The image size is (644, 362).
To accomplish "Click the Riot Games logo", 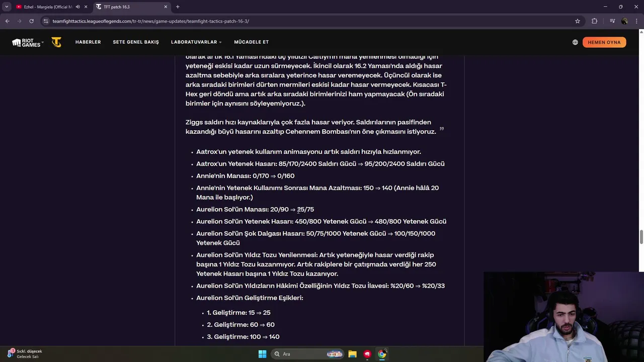I will (26, 42).
